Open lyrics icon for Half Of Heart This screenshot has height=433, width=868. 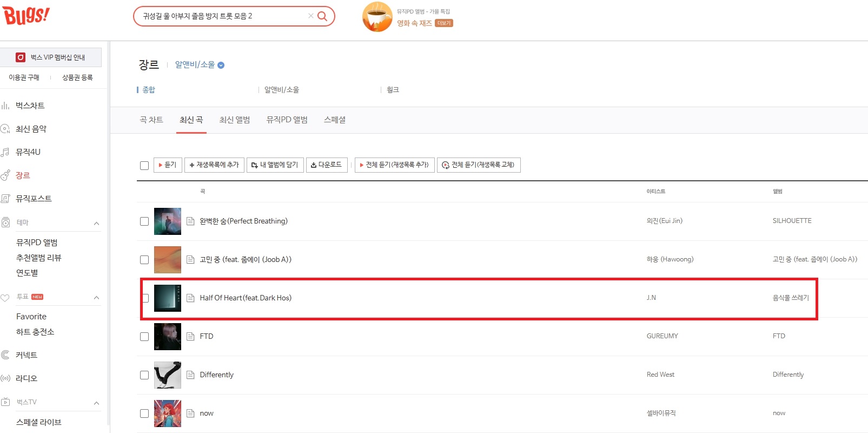click(x=190, y=298)
